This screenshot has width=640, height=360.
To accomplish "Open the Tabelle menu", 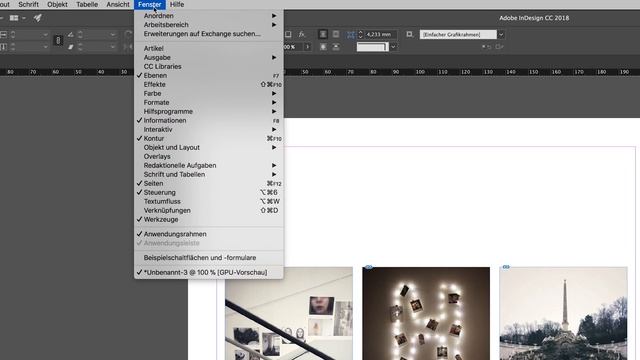I will pyautogui.click(x=87, y=4).
